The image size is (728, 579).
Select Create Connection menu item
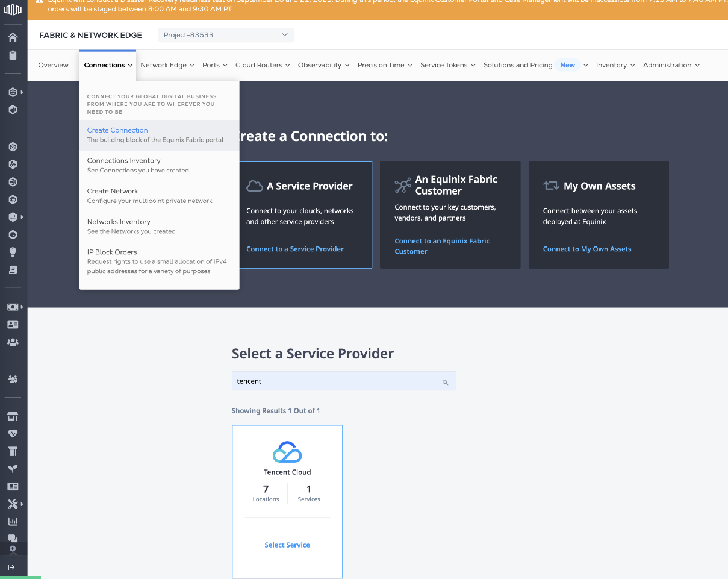tap(160, 135)
